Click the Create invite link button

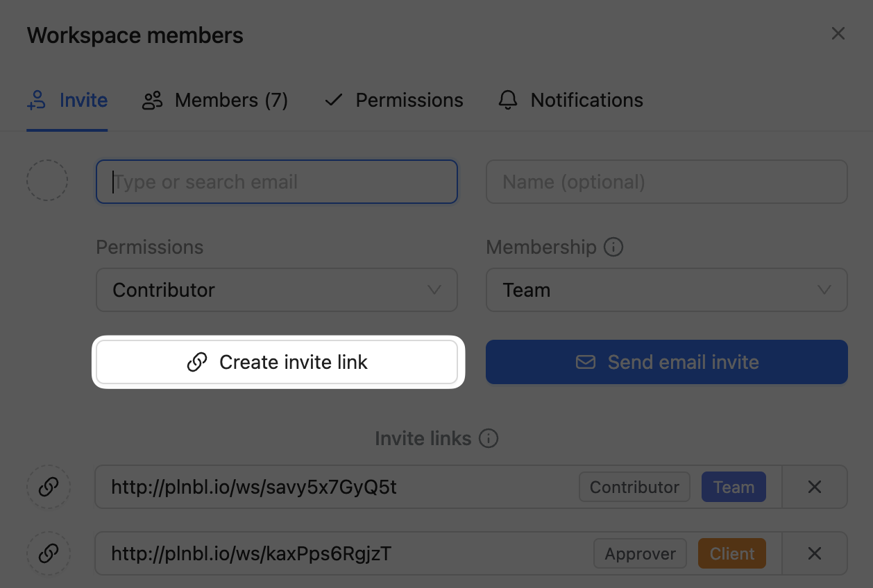(x=276, y=362)
